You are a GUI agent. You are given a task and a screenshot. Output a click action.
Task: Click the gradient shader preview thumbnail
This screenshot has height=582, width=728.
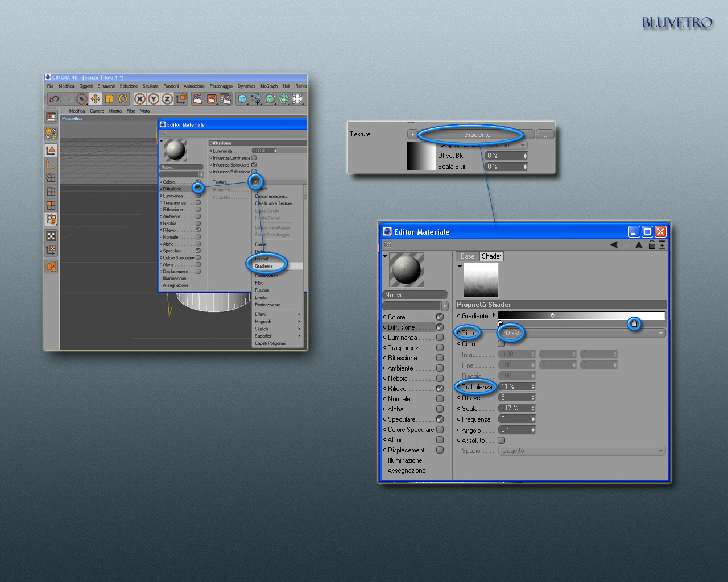[481, 280]
